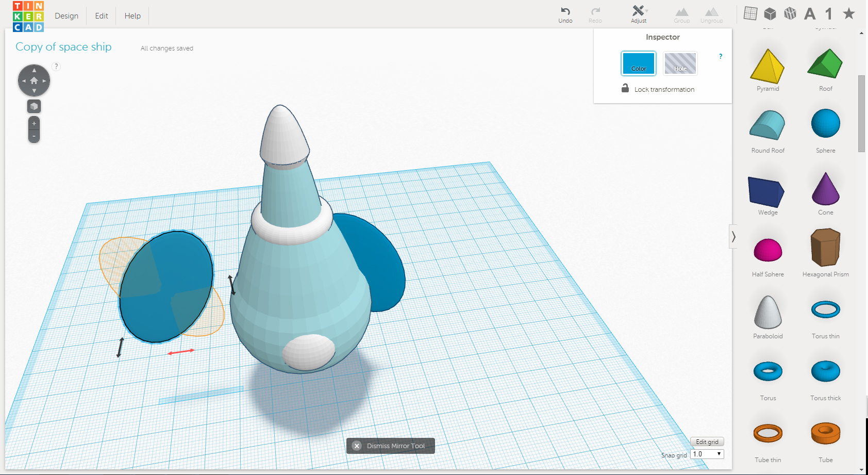
Task: Click the home view button
Action: tap(34, 80)
